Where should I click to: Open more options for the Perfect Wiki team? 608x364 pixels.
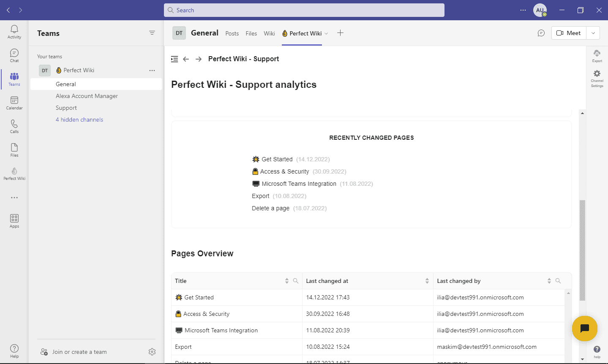(x=152, y=71)
